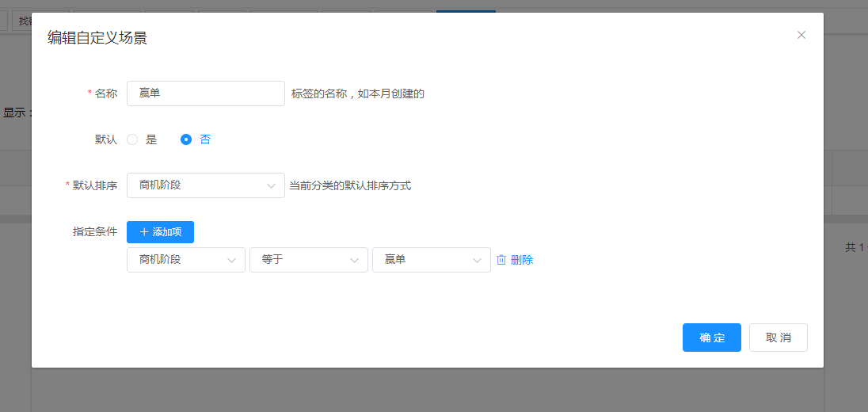The image size is (868, 412).
Task: Focus the 名称 input field containing 赢单
Action: point(205,93)
